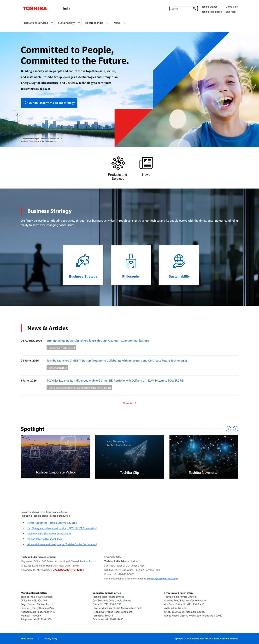
Task: Select the Sustainability globe-hand icon card
Action: [x=179, y=265]
